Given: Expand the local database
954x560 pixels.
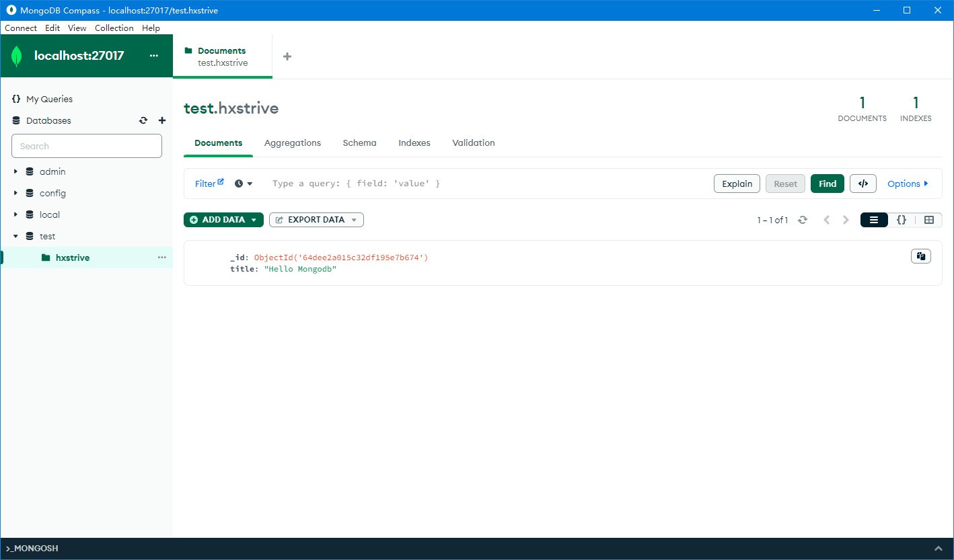Looking at the screenshot, I should (x=15, y=214).
